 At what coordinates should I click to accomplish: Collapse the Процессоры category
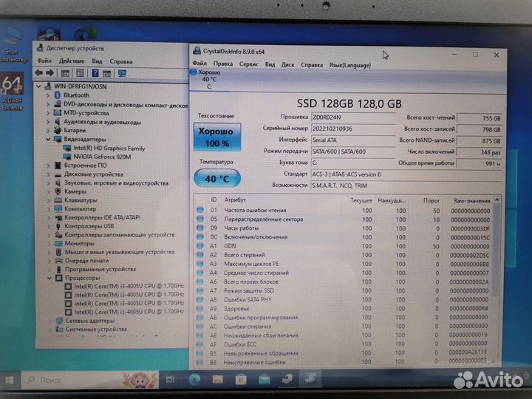50,279
